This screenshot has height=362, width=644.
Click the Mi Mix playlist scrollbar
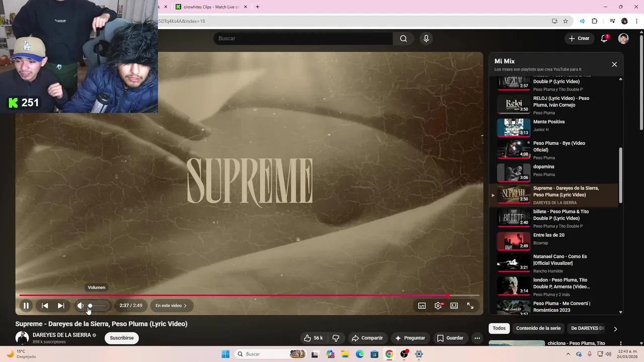point(620,175)
